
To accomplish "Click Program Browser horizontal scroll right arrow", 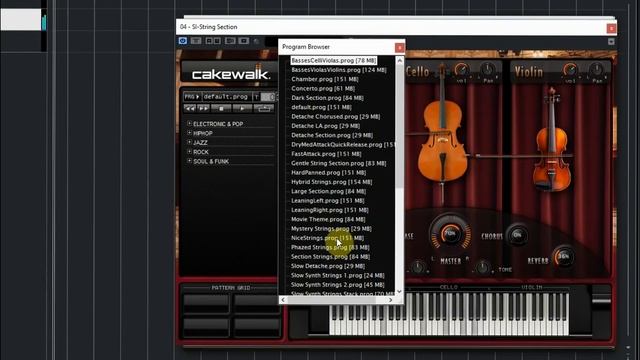I will click(391, 300).
